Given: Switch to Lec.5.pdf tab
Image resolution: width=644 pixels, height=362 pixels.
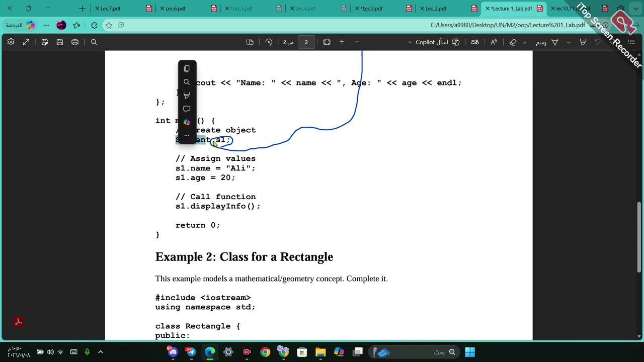Looking at the screenshot, I should pos(254,9).
